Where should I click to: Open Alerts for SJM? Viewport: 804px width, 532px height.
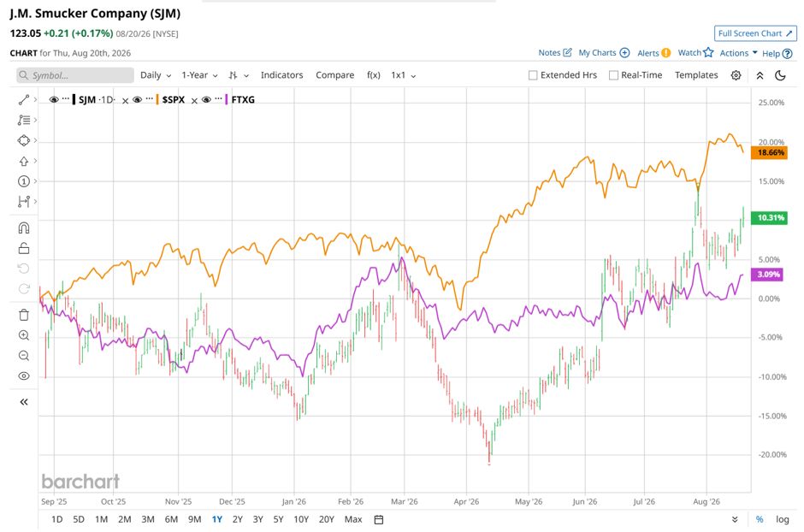coord(653,53)
